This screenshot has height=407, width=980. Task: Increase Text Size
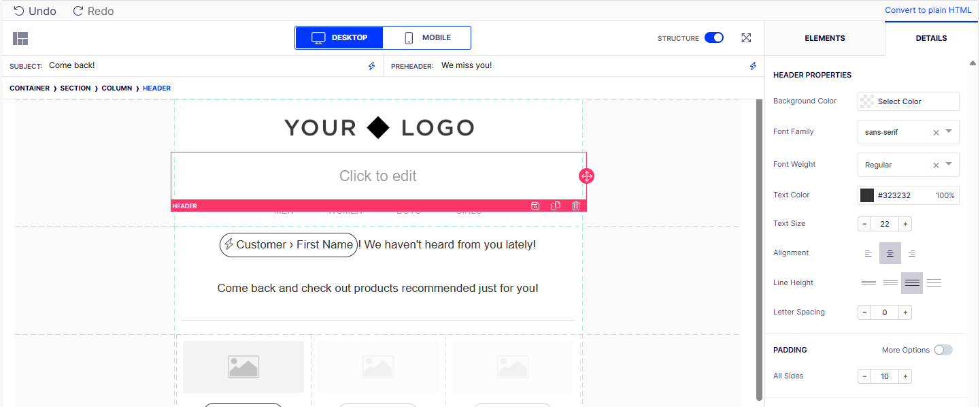pyautogui.click(x=905, y=224)
